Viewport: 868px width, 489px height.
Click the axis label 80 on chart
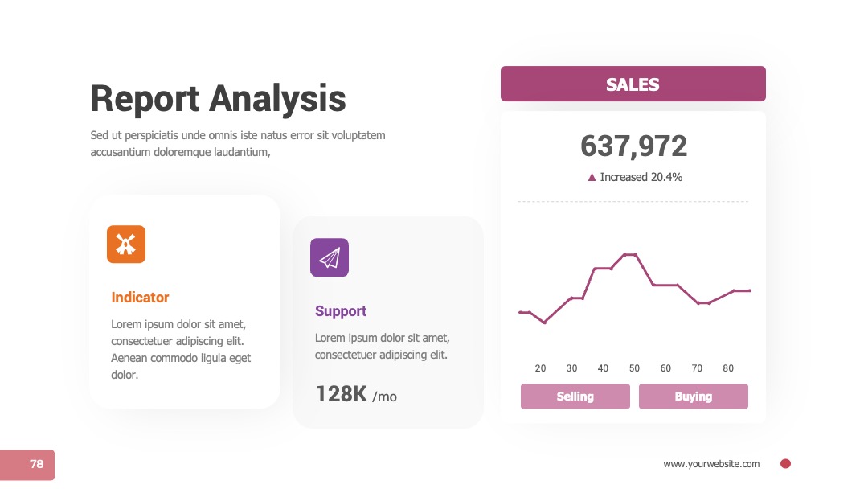(x=728, y=368)
